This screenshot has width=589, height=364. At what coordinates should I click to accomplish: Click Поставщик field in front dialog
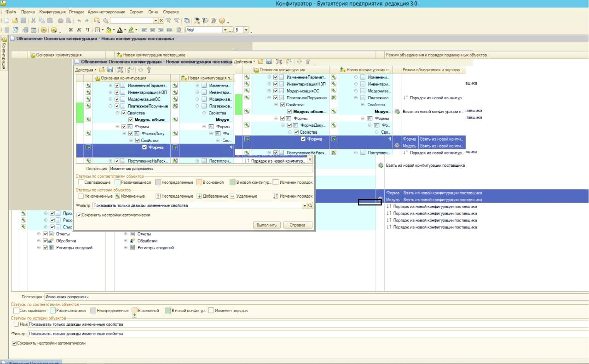pyautogui.click(x=211, y=169)
